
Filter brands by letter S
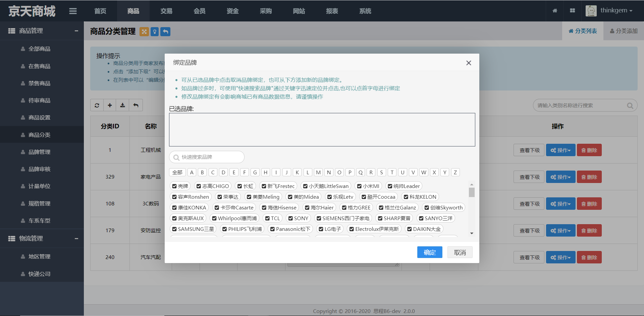point(381,172)
